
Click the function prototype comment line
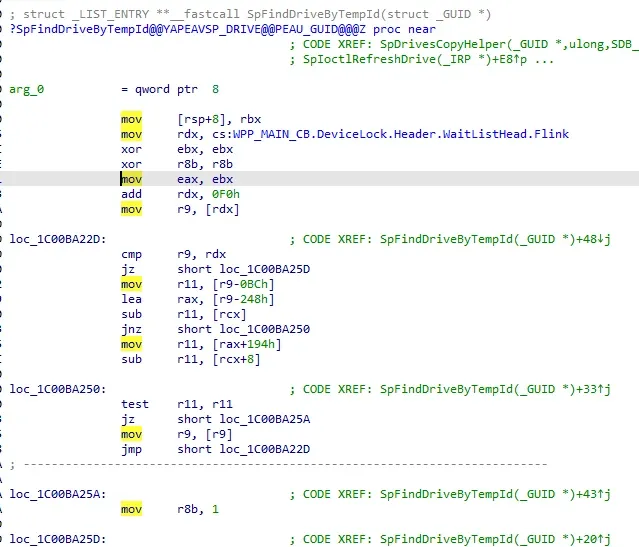pos(251,14)
